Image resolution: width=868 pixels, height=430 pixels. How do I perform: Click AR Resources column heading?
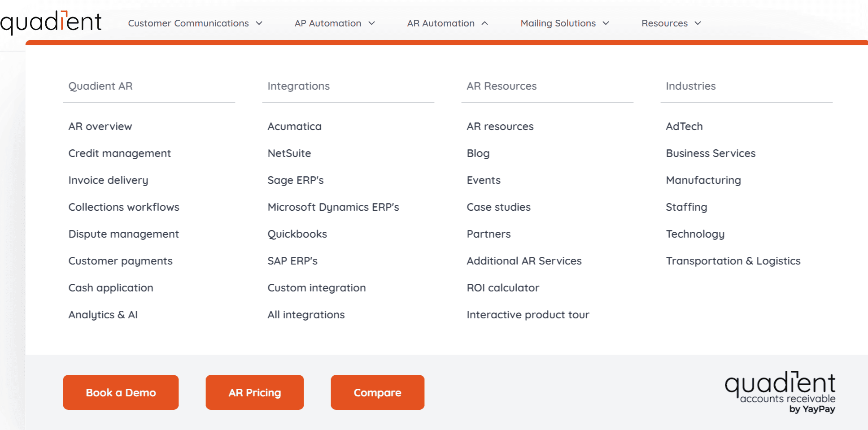pyautogui.click(x=502, y=86)
